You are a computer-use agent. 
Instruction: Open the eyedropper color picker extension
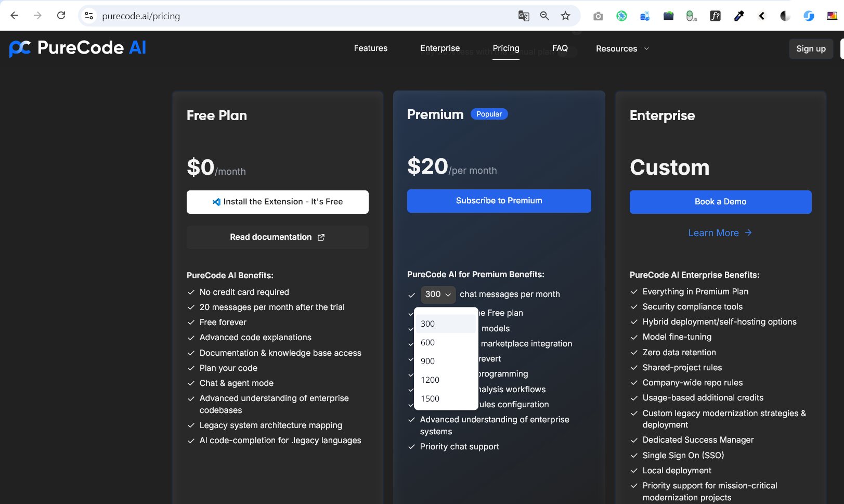pyautogui.click(x=738, y=16)
